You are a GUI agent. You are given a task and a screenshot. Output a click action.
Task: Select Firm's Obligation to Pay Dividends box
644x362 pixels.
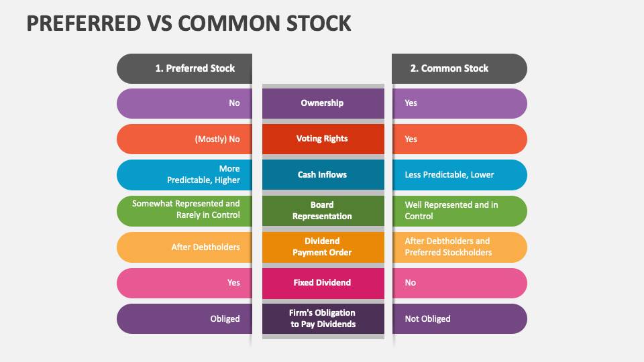323,319
